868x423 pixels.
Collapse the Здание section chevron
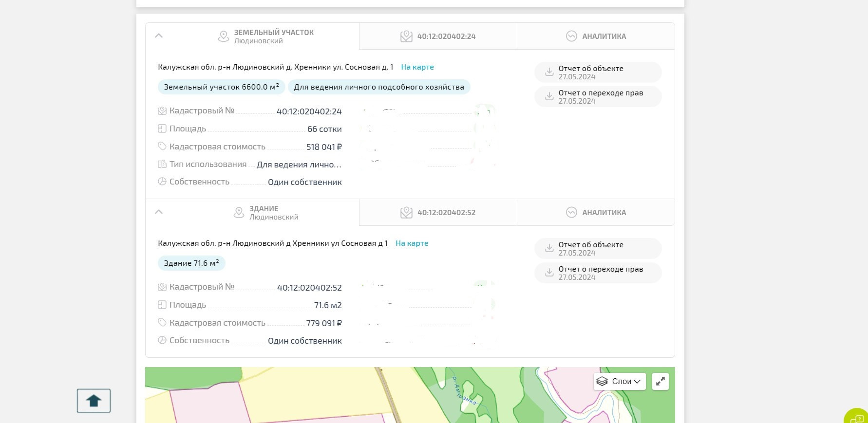159,212
